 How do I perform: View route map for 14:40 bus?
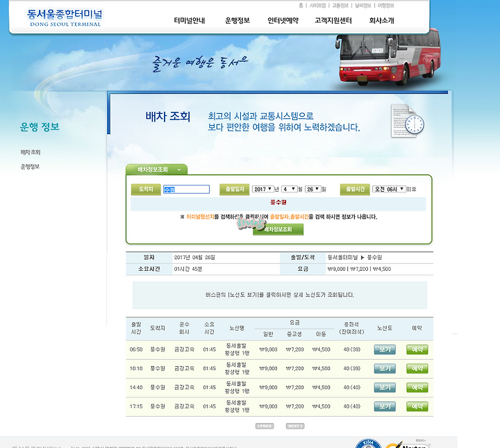(385, 388)
